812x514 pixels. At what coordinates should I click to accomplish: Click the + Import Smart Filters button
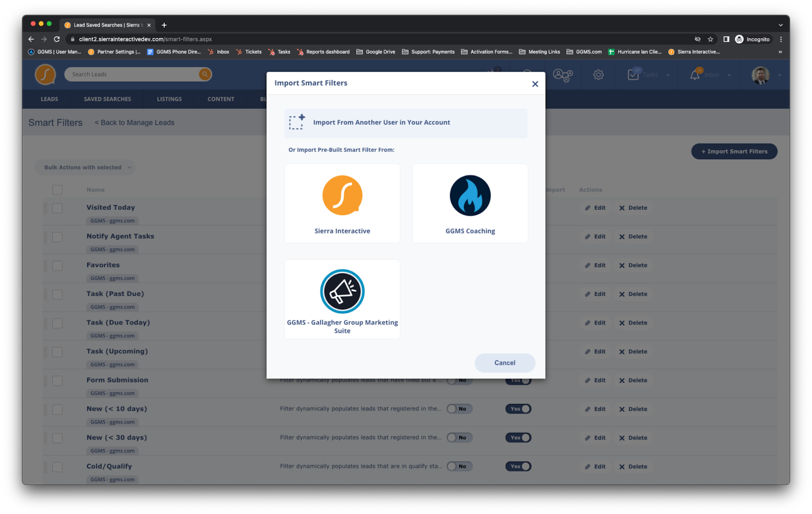734,151
